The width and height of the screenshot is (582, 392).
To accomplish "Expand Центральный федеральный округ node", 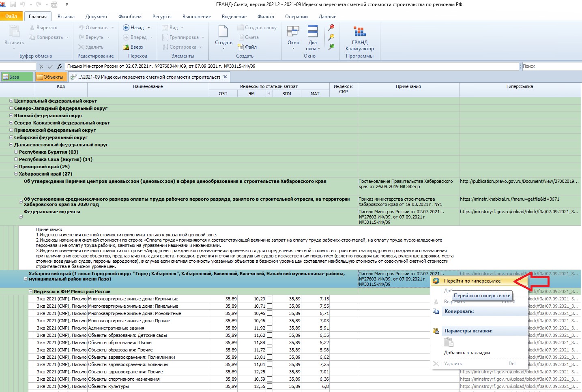I will point(11,101).
